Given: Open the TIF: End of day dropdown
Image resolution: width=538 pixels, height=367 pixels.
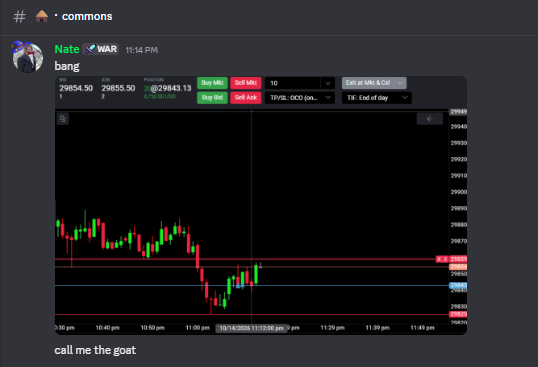Looking at the screenshot, I should (x=377, y=98).
